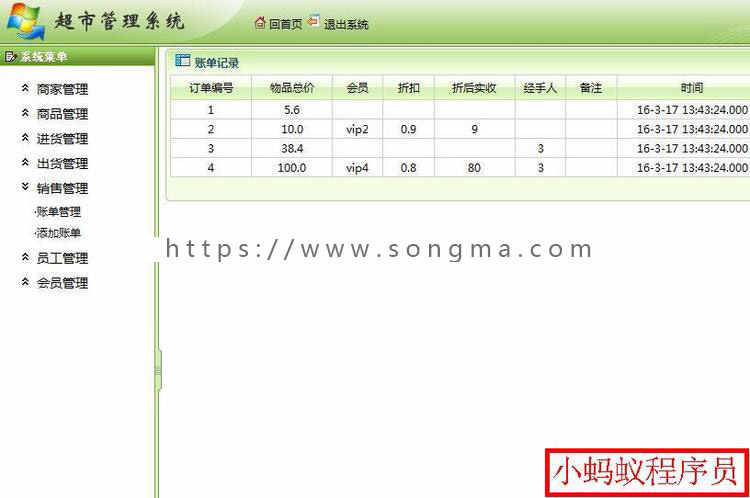Open the 账单管理 submenu item
This screenshot has height=498, width=750.
click(58, 211)
